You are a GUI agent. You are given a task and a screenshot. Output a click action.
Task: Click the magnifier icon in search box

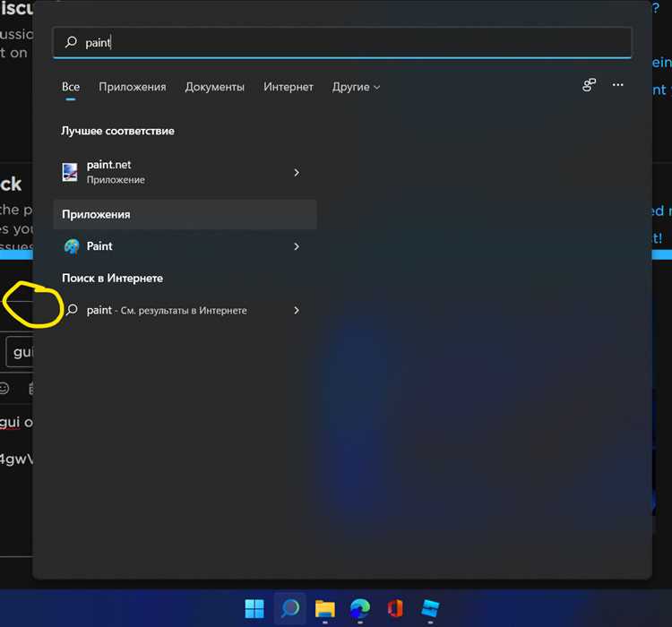pos(71,42)
